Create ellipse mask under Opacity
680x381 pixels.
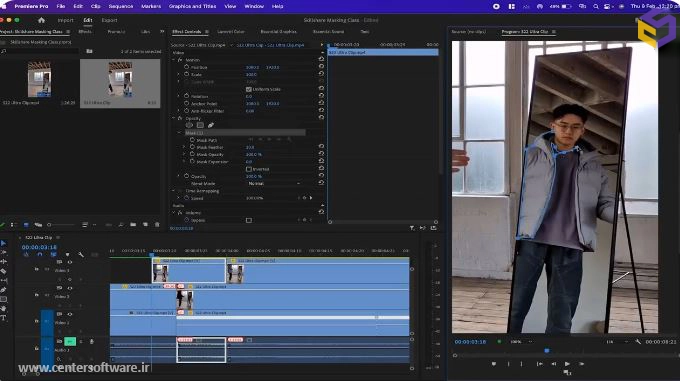pos(189,125)
